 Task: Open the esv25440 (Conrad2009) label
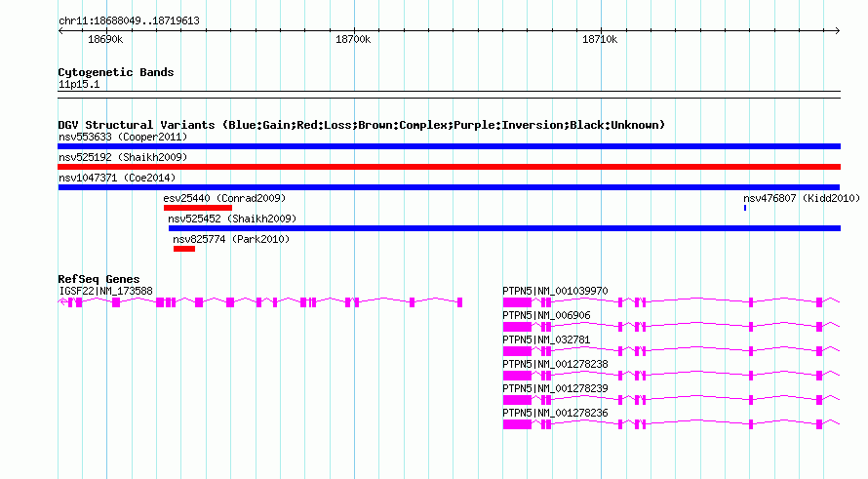click(x=224, y=198)
